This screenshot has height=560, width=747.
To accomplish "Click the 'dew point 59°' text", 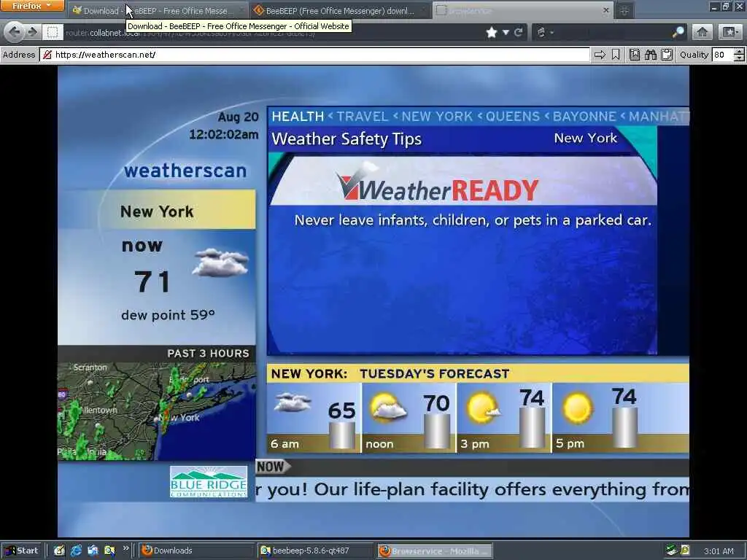I will coord(168,315).
